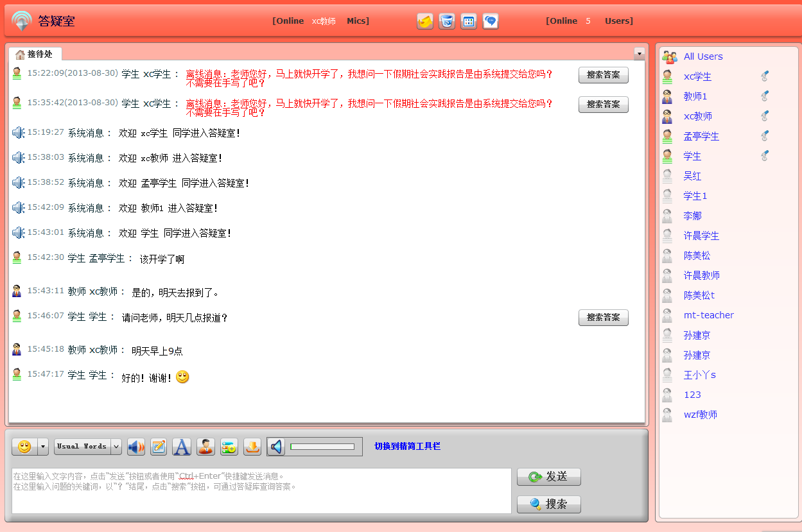Open tab list arrow at chat panel corner
Image resolution: width=802 pixels, height=532 pixels.
click(x=639, y=53)
